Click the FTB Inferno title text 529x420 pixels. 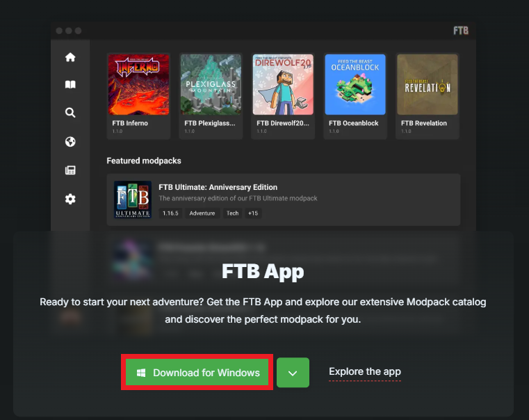click(130, 123)
